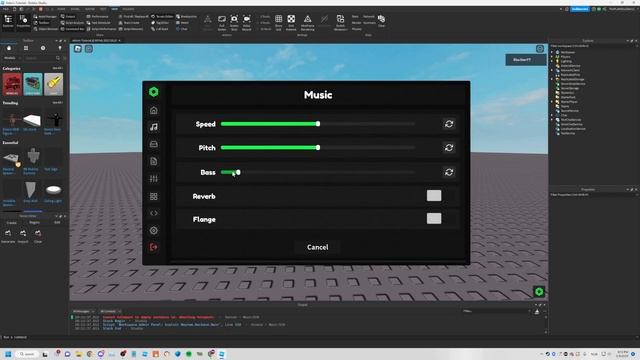The height and width of the screenshot is (360, 640).
Task: Click the Switch Windows ribbon icon
Action: [x=340, y=23]
